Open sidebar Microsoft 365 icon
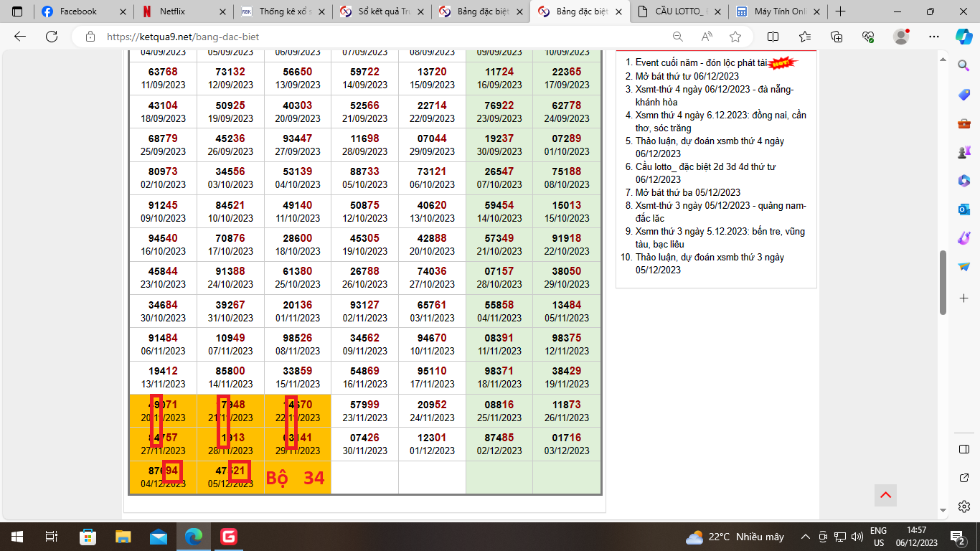 click(963, 181)
